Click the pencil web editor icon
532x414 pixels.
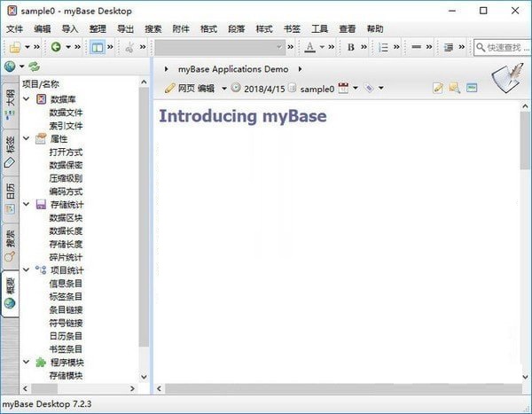point(169,89)
